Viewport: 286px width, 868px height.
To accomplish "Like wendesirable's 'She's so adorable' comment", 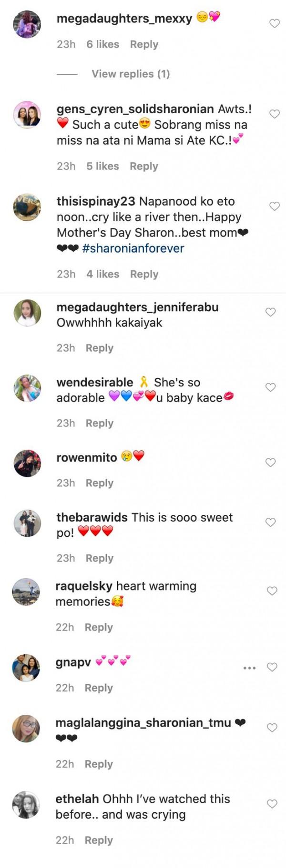I will coord(270,387).
